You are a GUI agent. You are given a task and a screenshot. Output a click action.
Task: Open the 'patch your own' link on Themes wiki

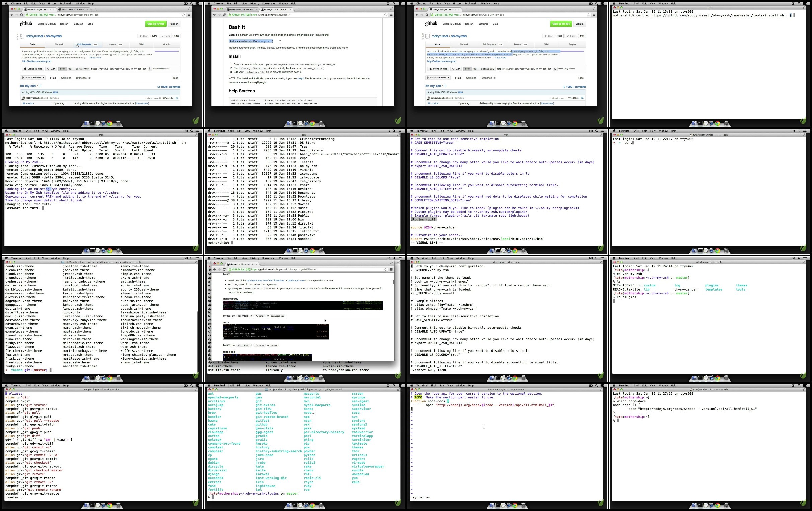tap(296, 280)
